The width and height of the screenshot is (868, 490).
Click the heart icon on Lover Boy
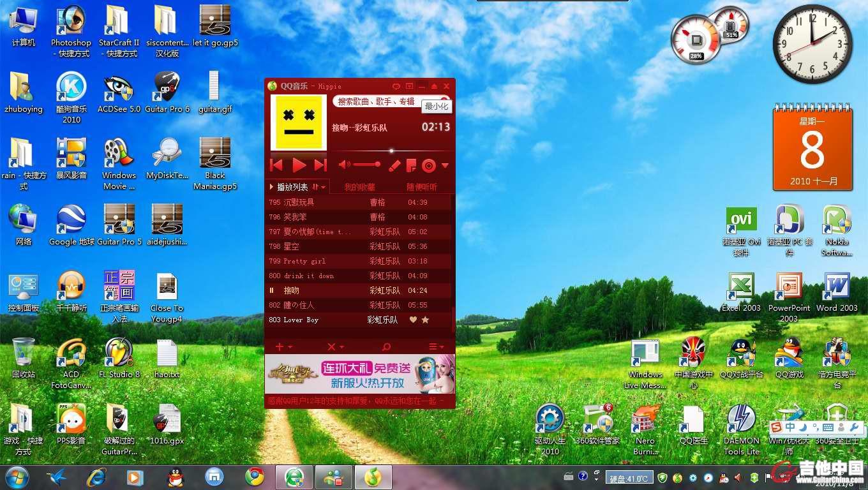[413, 320]
